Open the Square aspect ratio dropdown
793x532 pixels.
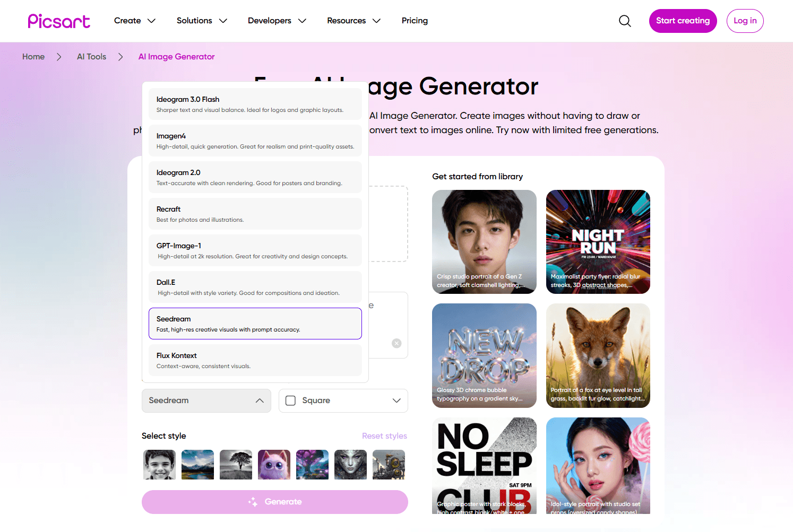[x=343, y=400]
